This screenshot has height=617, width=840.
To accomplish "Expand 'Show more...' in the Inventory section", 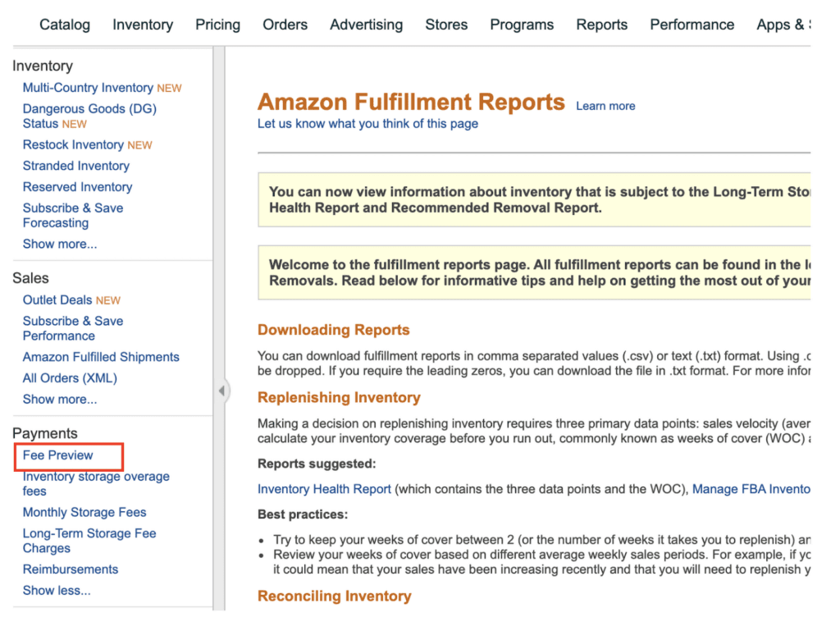I will pos(59,244).
